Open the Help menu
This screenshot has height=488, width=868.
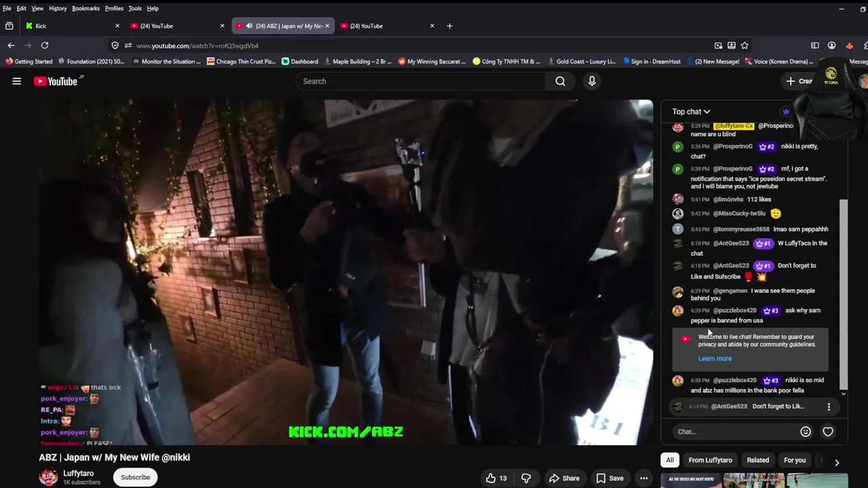coord(153,8)
